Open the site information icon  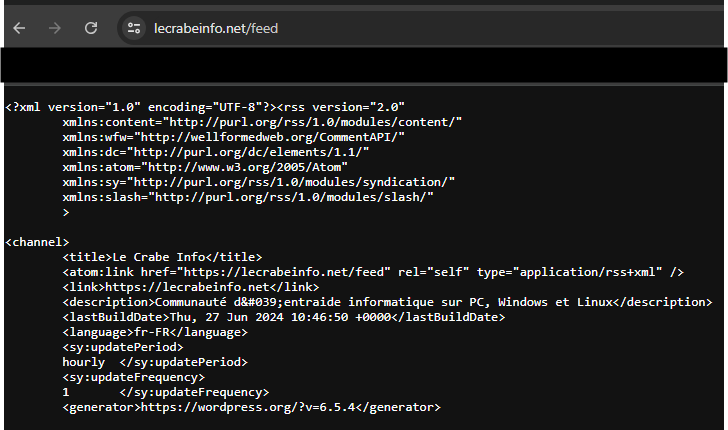coord(133,28)
